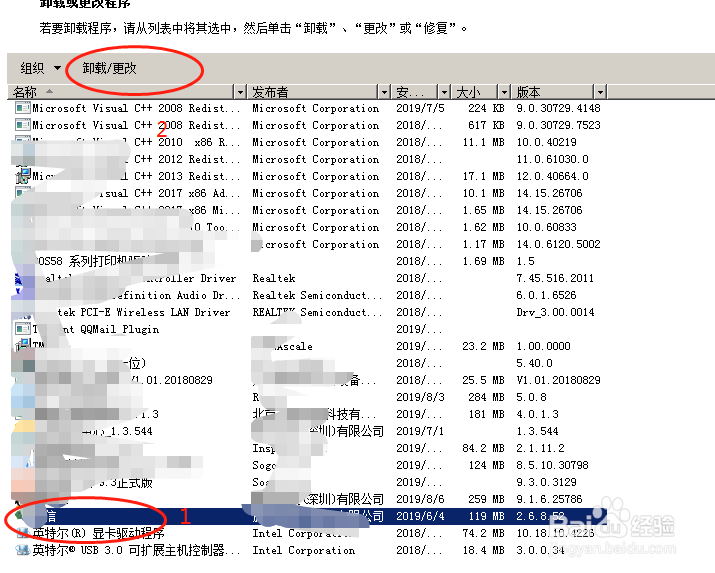The image size is (715, 573).
Task: Select the C++ 2013 Redist entry
Action: (308, 176)
